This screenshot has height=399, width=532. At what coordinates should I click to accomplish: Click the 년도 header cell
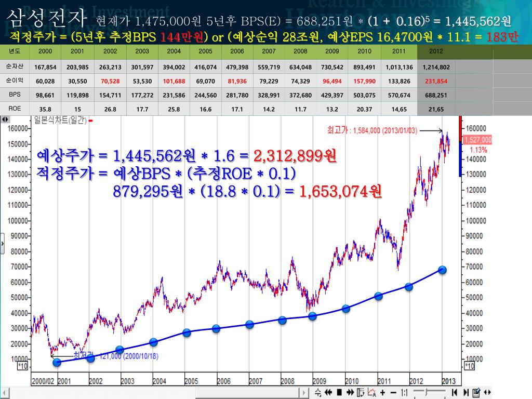(15, 51)
